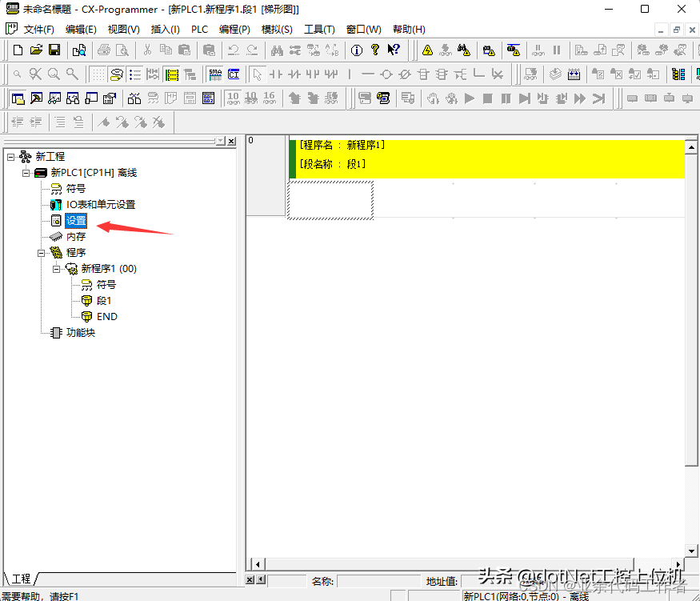Screen dimensions: 700x601
Task: Select 符号 under 新PLC1
Action: pyautogui.click(x=76, y=189)
